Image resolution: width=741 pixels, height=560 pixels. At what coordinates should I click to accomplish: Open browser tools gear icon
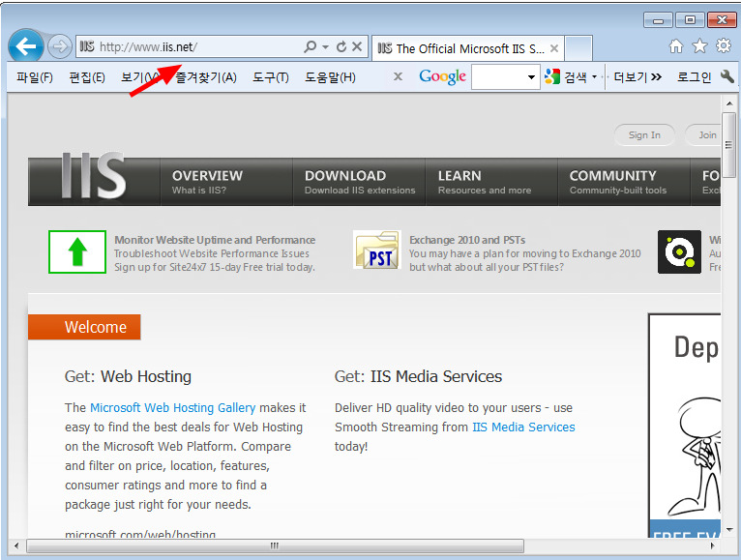[723, 46]
